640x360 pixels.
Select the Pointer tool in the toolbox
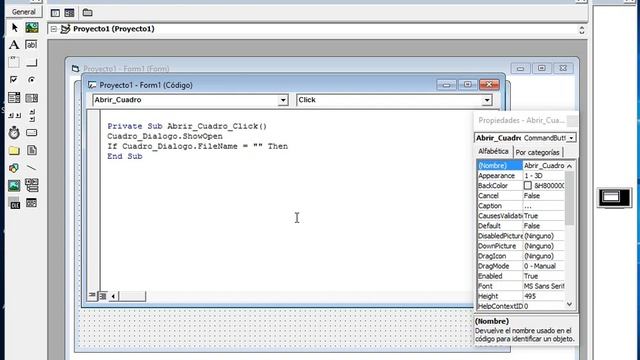click(14, 28)
